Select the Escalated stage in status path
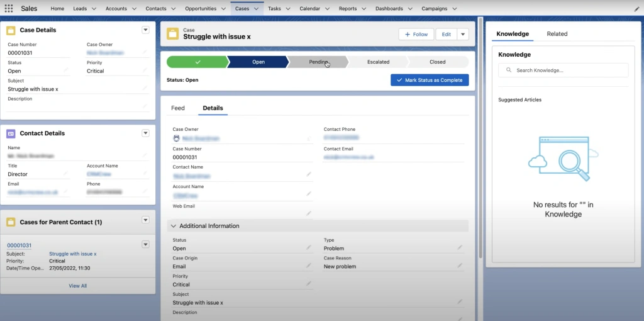This screenshot has width=644, height=321. (x=378, y=62)
